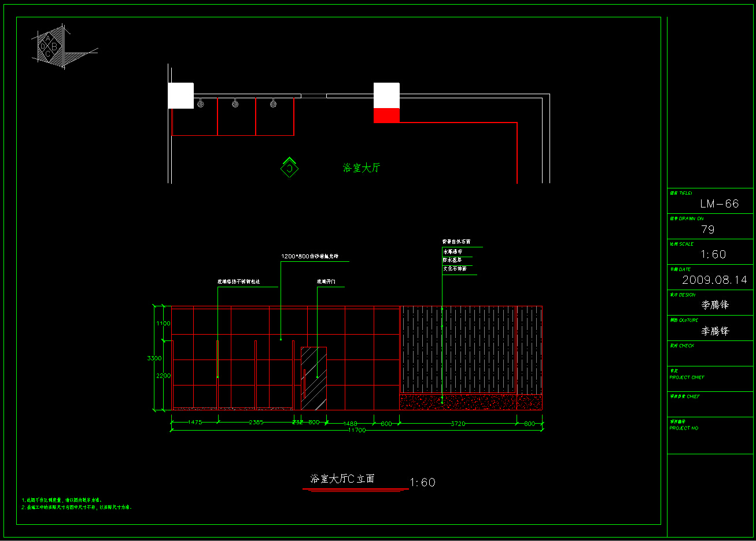This screenshot has width=756, height=541.
Task: Click the 浴室大厅 room label in plan
Action: [x=362, y=168]
